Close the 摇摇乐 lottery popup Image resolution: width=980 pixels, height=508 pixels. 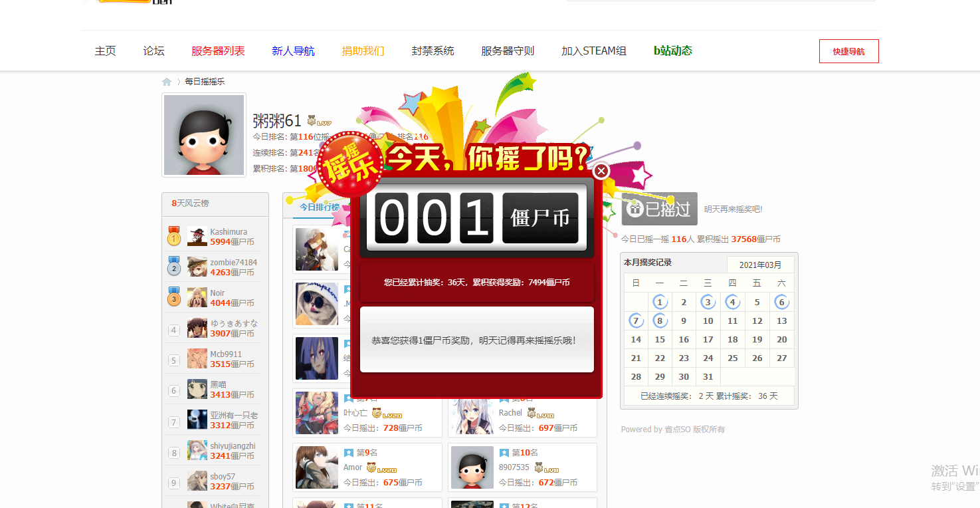[x=601, y=172]
